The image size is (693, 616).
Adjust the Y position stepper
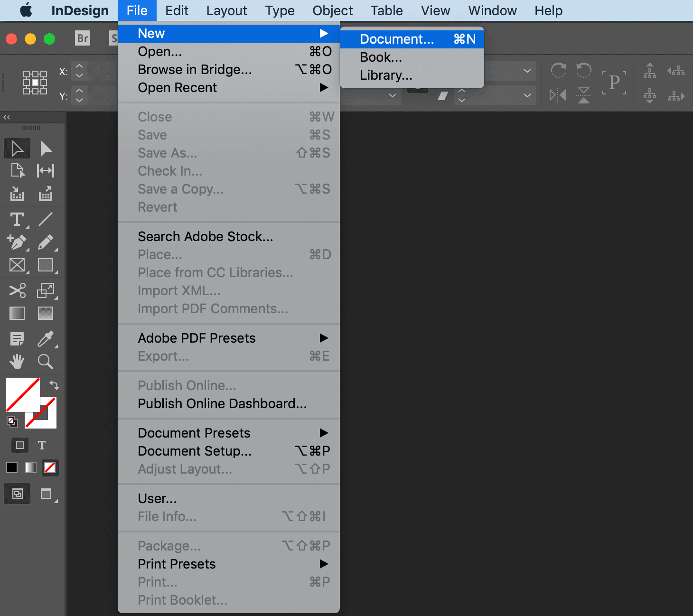pyautogui.click(x=79, y=95)
